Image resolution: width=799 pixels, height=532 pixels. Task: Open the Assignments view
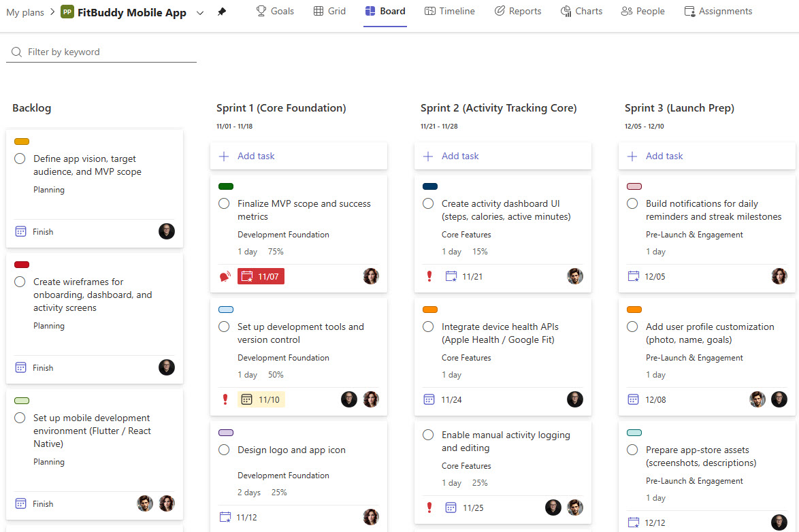coord(718,11)
